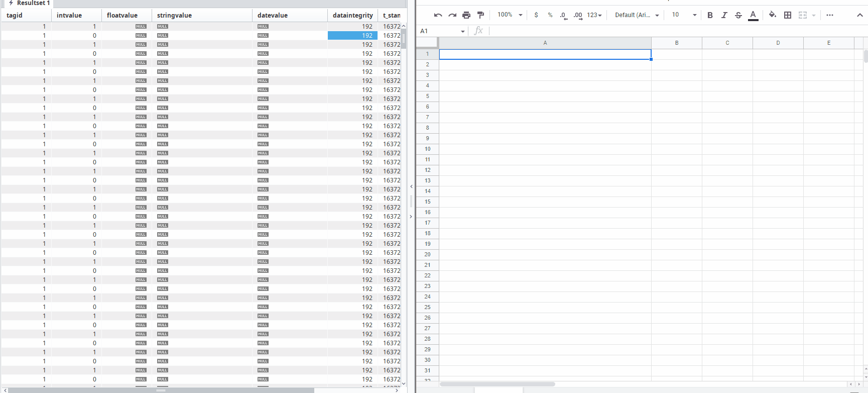This screenshot has height=393, width=868.
Task: Click the datevalue column header
Action: point(290,15)
